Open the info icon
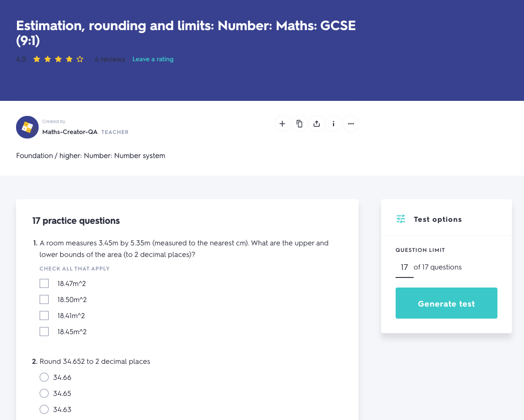This screenshot has height=420, width=524. [333, 123]
